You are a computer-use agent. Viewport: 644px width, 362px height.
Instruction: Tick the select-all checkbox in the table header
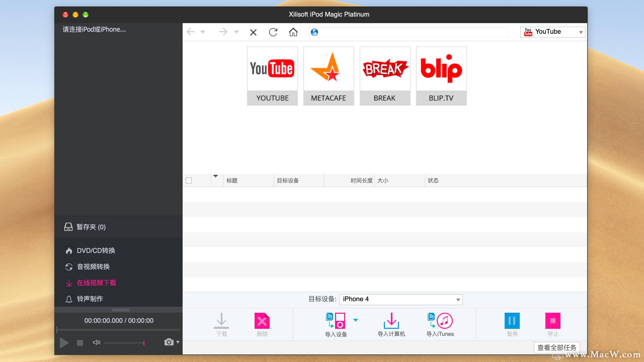coord(189,180)
